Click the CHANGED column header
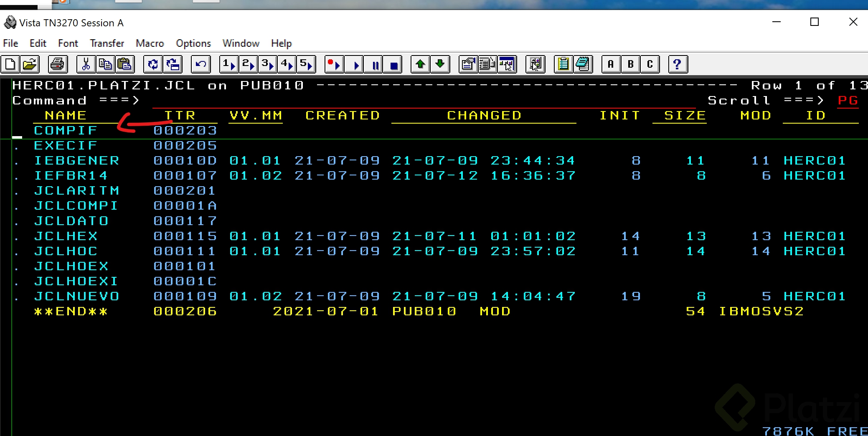 [x=484, y=116]
